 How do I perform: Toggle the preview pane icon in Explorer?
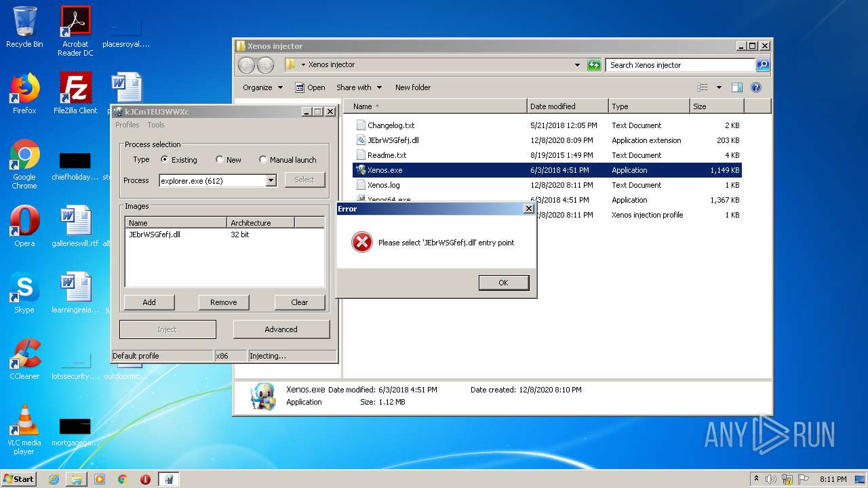[x=737, y=87]
